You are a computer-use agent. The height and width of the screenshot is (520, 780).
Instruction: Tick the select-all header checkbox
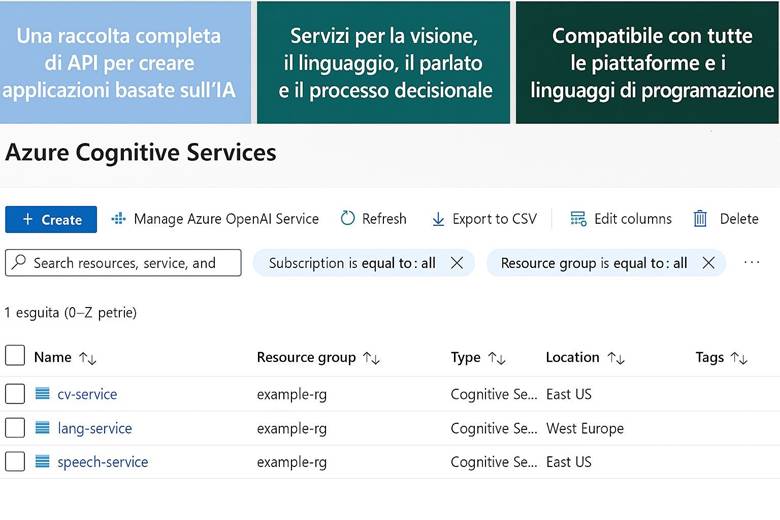click(15, 356)
